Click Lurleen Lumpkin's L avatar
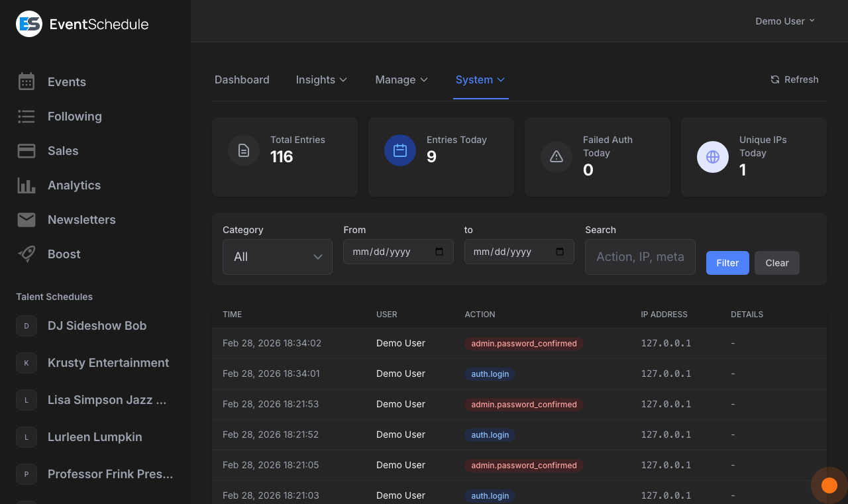This screenshot has width=848, height=504. pyautogui.click(x=26, y=437)
